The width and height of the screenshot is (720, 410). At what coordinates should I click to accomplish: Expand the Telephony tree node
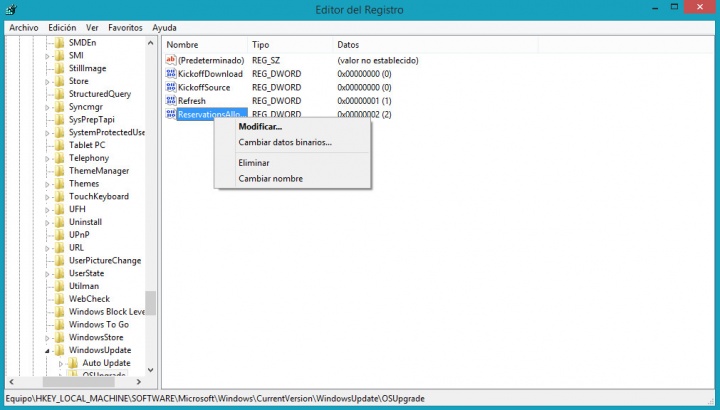(47, 158)
